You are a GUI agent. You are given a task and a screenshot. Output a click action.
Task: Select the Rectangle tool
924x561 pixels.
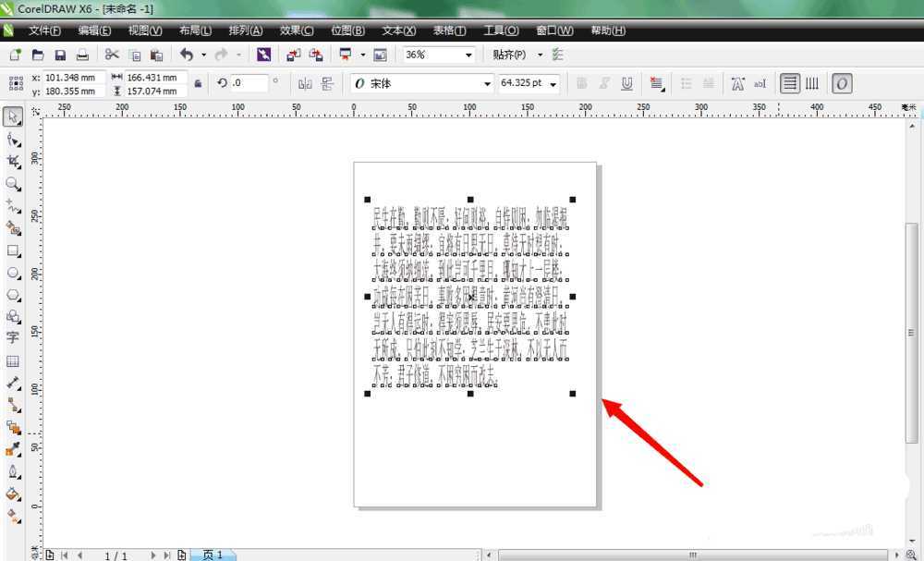pos(13,250)
